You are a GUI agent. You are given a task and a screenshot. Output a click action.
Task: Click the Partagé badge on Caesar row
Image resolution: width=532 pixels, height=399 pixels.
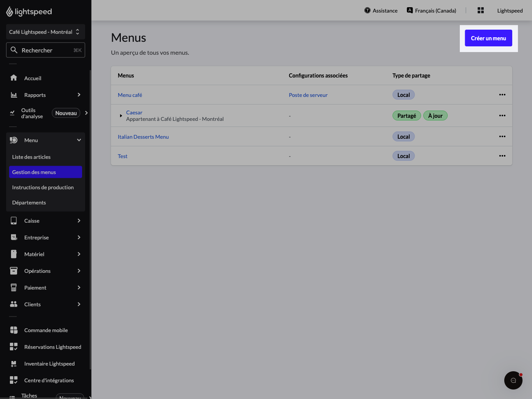click(x=407, y=116)
